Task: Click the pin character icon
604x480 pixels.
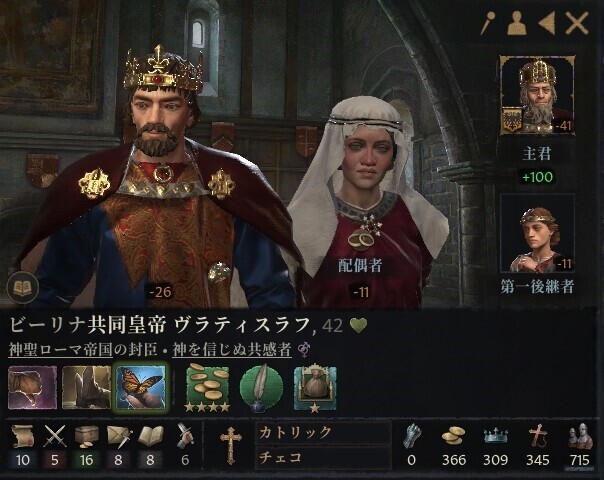Action: (488, 23)
